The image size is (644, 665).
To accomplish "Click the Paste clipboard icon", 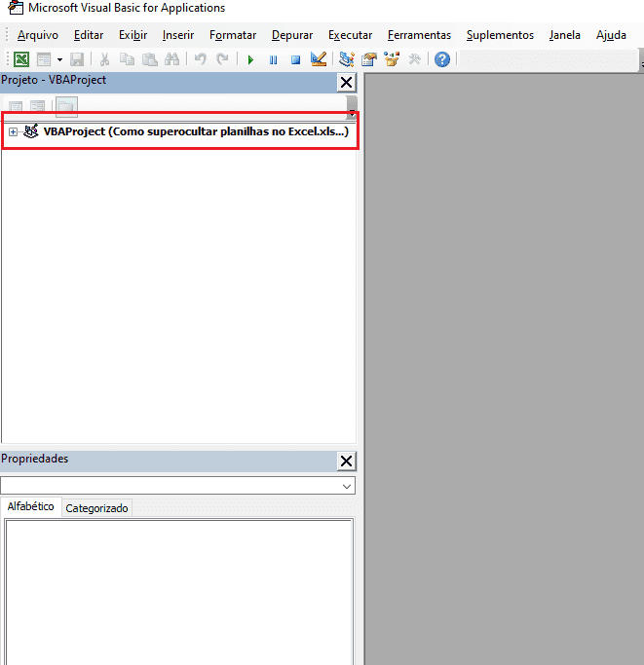I will click(149, 59).
